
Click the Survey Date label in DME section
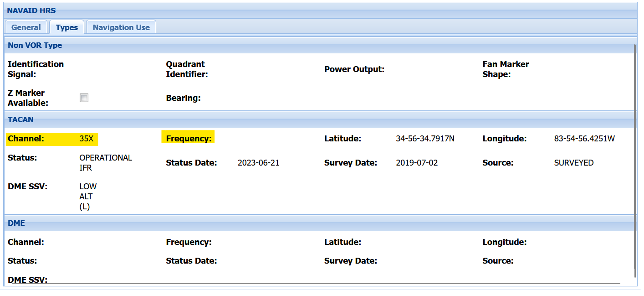351,261
